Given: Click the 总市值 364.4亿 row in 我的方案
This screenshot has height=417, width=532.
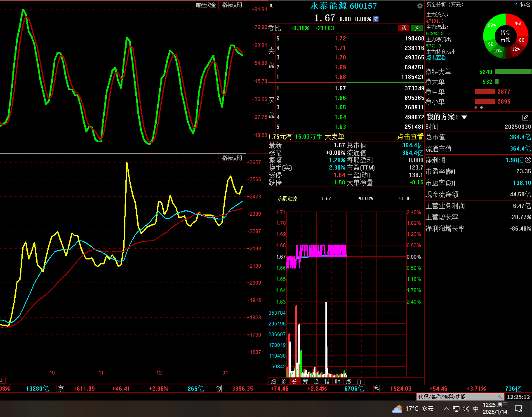Looking at the screenshot, I should pos(478,137).
